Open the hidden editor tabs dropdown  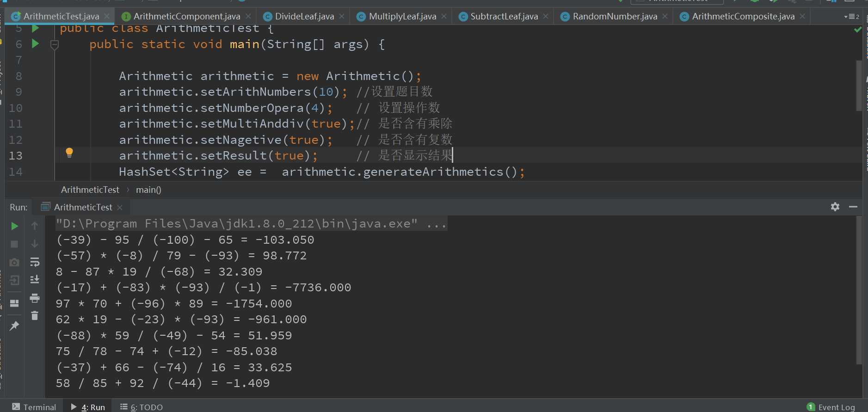point(852,17)
